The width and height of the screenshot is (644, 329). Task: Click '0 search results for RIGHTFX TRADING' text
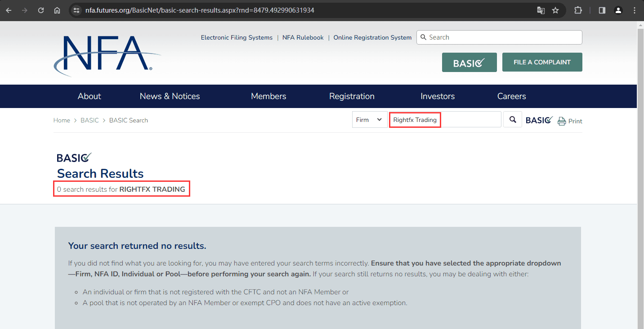(121, 189)
